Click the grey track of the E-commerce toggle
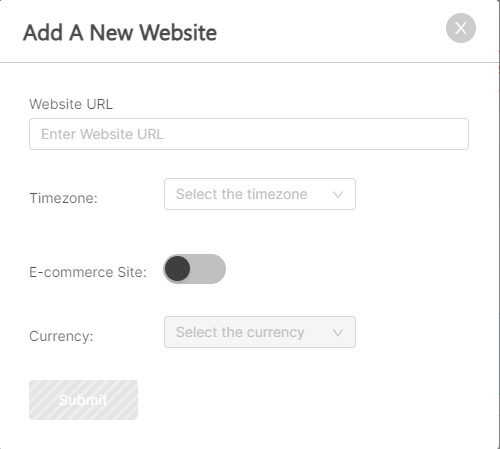Viewport: 500px width, 449px height. [x=208, y=269]
